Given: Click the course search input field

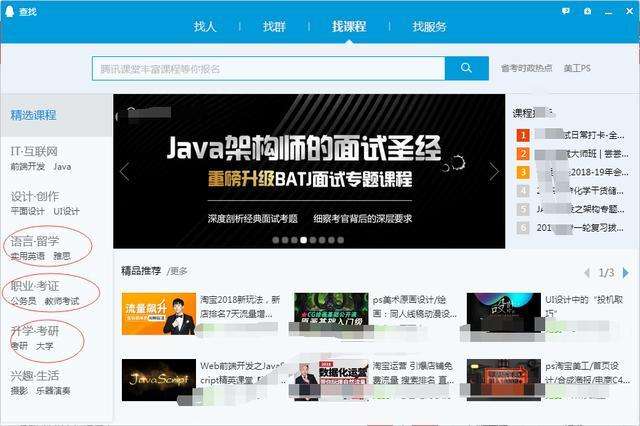Looking at the screenshot, I should point(268,69).
